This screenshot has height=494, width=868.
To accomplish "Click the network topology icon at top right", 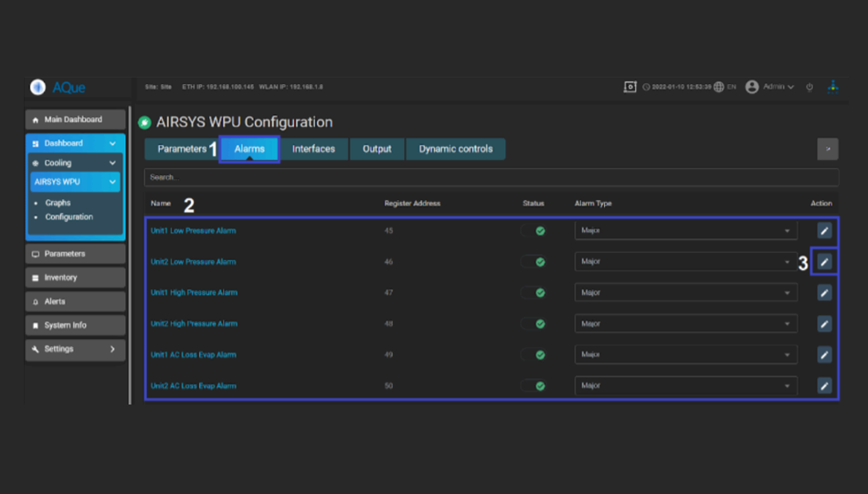I will pyautogui.click(x=832, y=88).
